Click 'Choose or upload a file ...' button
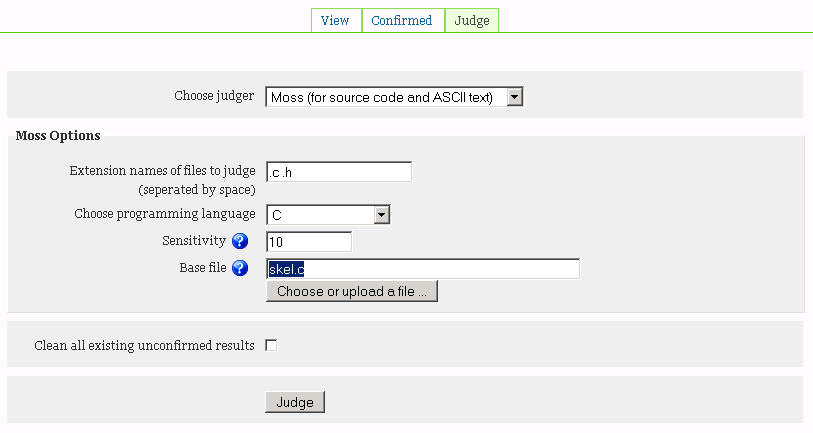Image resolution: width=813 pixels, height=433 pixels. [x=352, y=291]
